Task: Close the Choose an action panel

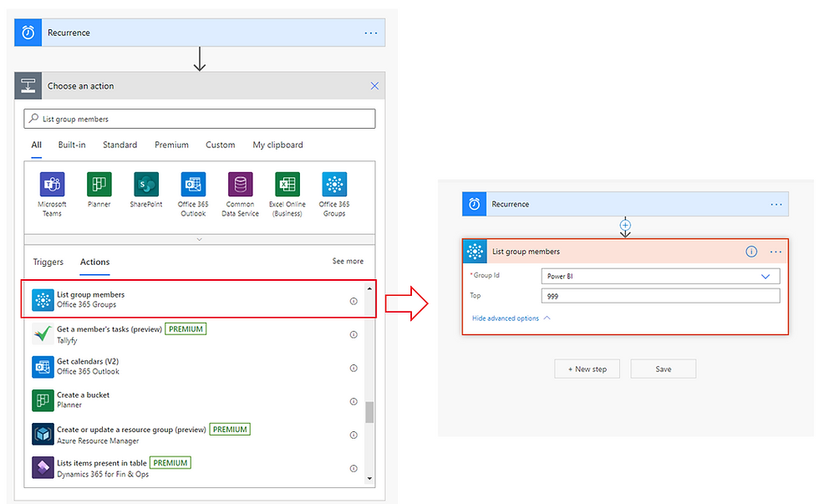Action: 374,85
